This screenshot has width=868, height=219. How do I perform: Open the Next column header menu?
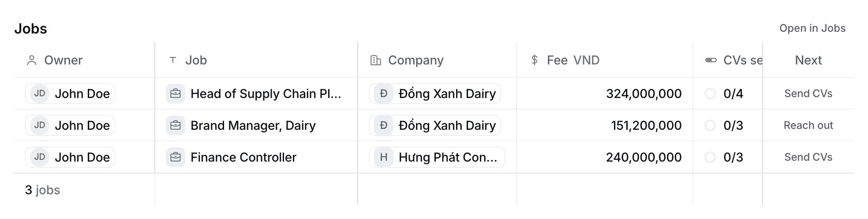click(x=808, y=60)
